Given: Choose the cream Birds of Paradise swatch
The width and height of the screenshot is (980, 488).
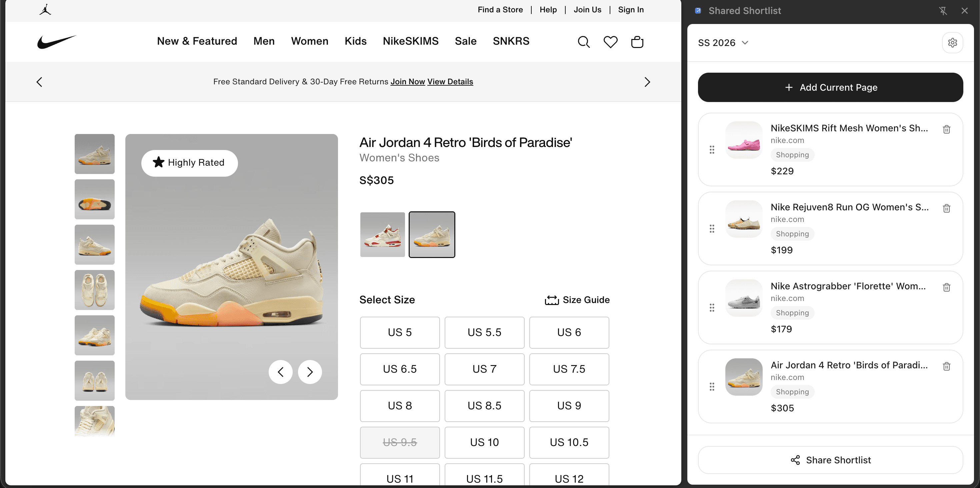Looking at the screenshot, I should click(x=432, y=235).
